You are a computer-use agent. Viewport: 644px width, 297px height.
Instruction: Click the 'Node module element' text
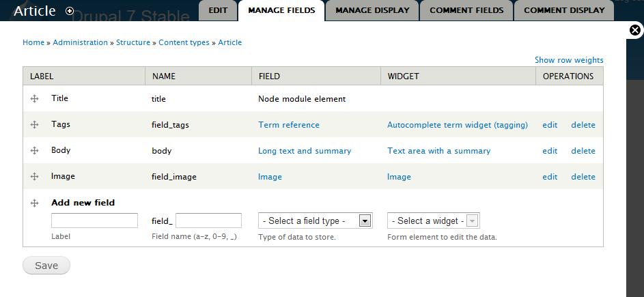(302, 99)
